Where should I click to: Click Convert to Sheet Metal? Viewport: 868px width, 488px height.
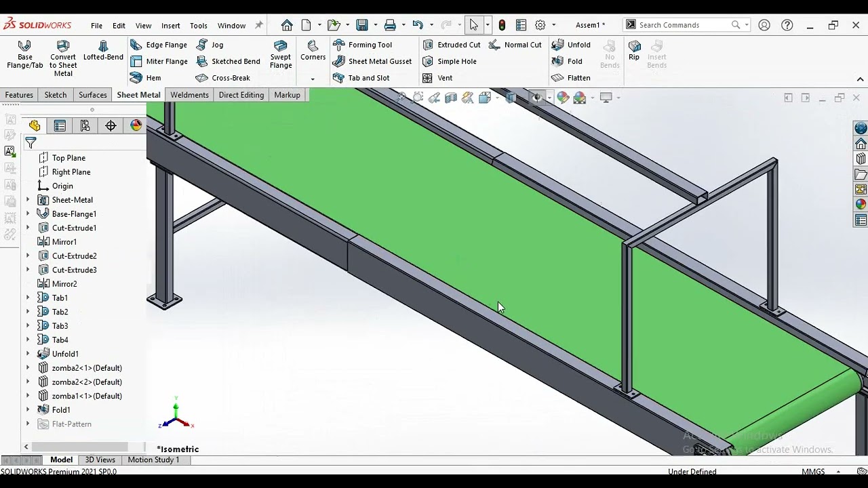(63, 58)
